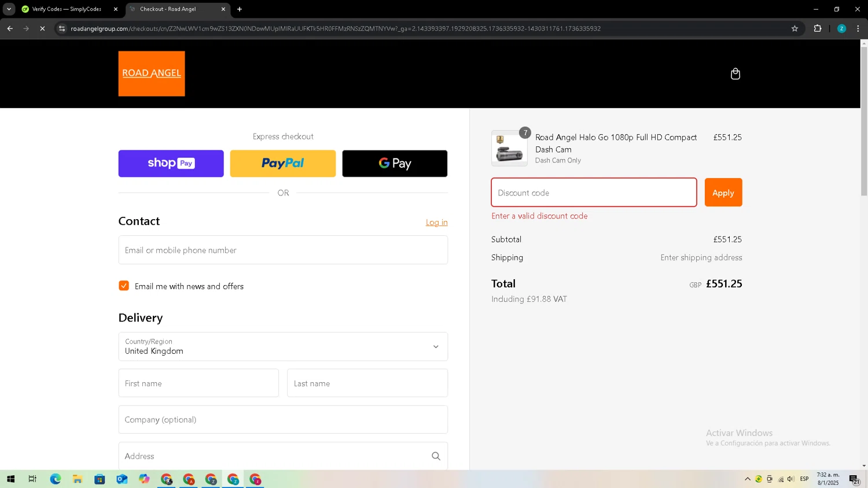
Task: Click the Log in link
Action: point(436,222)
